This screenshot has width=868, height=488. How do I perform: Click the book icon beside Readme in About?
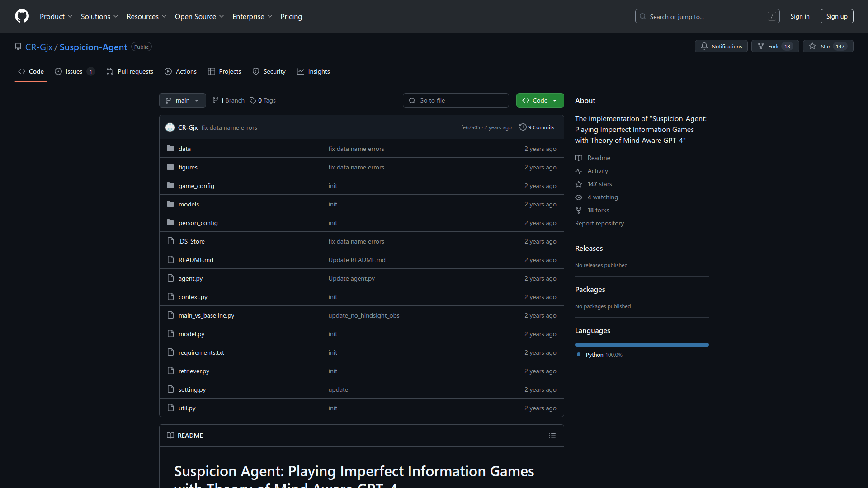click(579, 158)
